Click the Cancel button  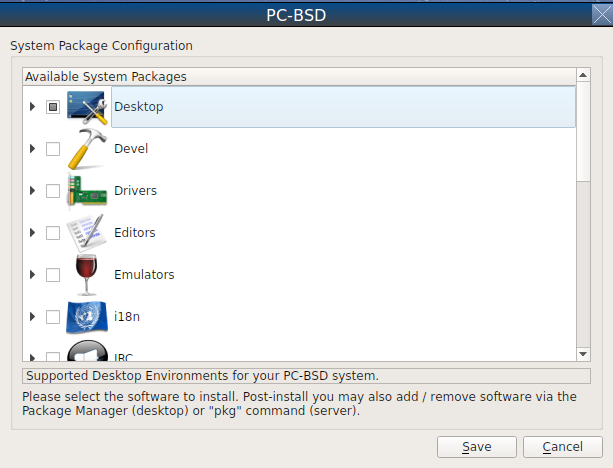563,446
